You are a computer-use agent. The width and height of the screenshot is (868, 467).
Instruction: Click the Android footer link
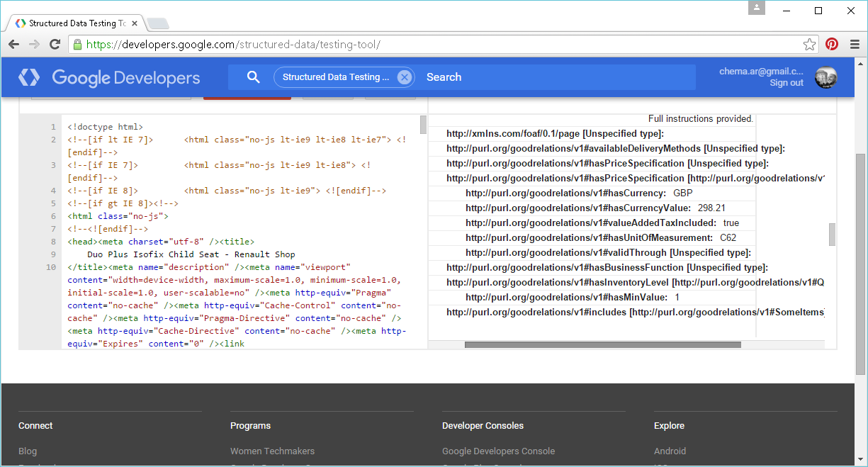coord(670,451)
